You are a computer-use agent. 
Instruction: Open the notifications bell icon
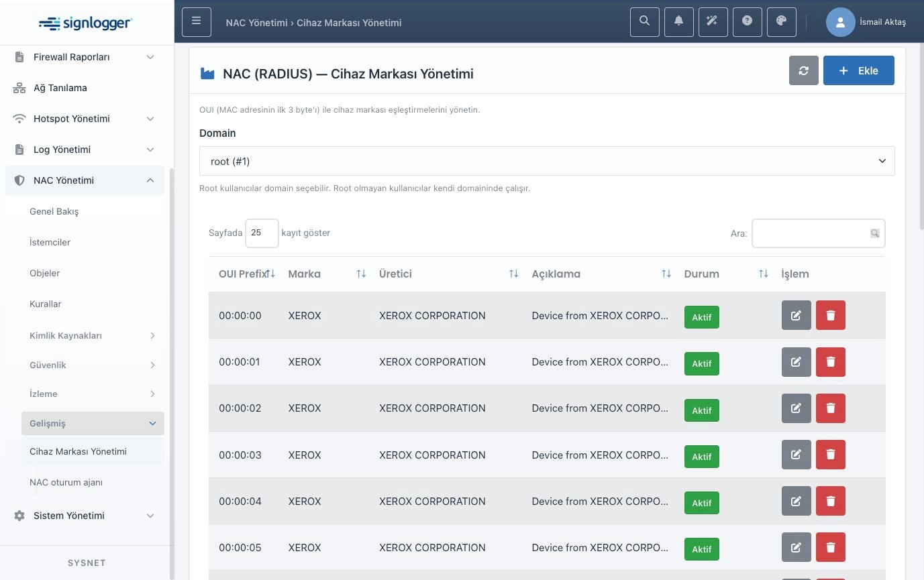tap(679, 22)
